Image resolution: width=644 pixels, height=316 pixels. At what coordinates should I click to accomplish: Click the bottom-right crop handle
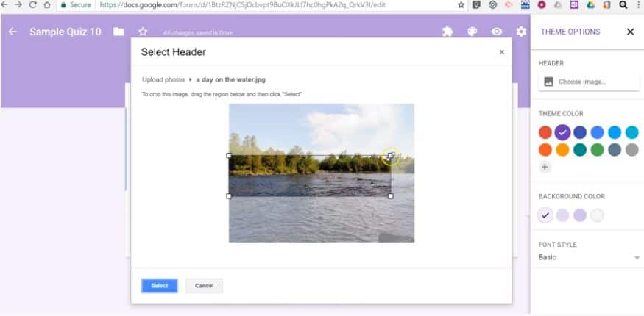tap(390, 196)
